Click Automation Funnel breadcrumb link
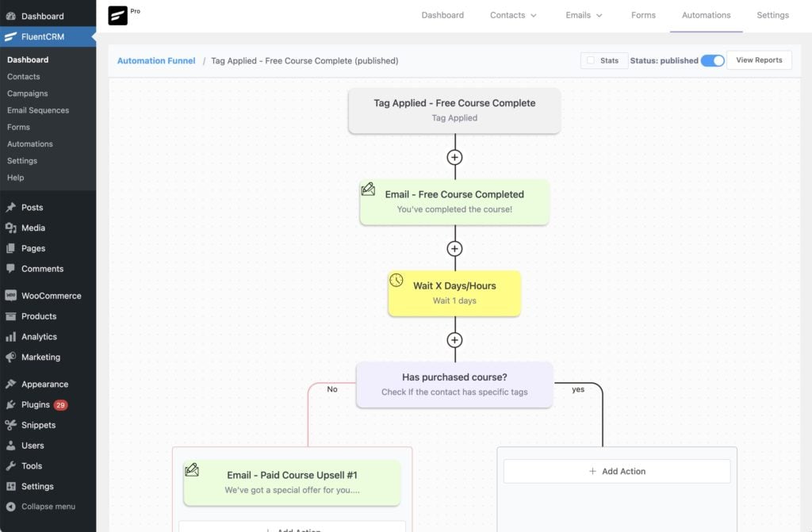 156,60
